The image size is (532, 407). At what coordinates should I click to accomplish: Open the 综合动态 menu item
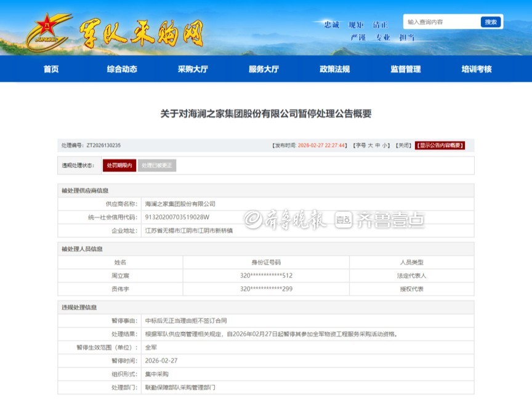(x=122, y=69)
